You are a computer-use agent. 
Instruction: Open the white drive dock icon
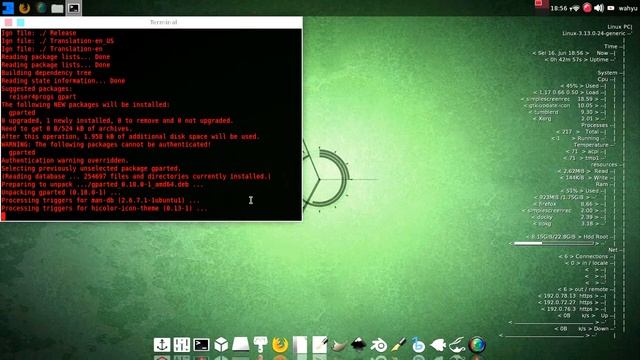240,345
